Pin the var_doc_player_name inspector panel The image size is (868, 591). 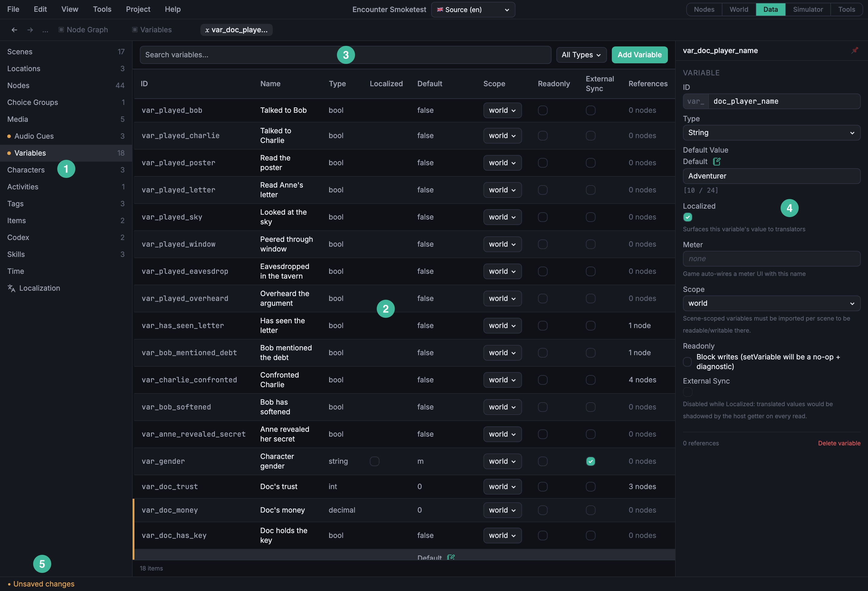[854, 50]
